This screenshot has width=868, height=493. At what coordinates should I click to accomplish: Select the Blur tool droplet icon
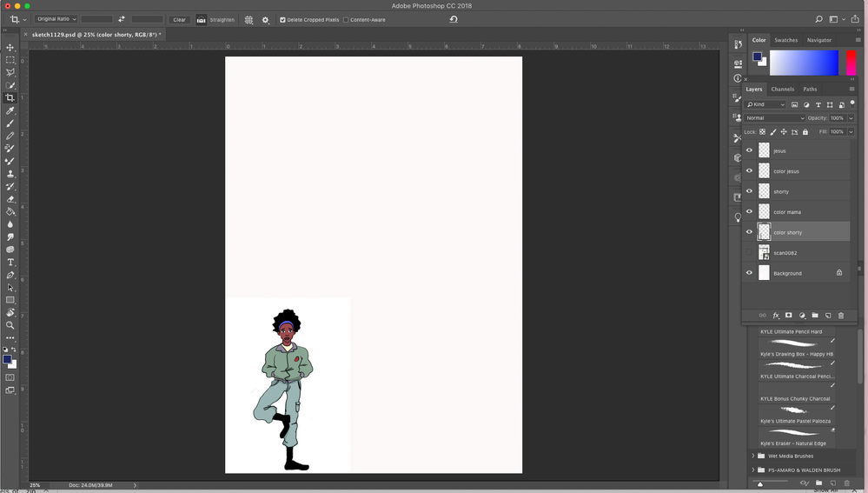10,224
